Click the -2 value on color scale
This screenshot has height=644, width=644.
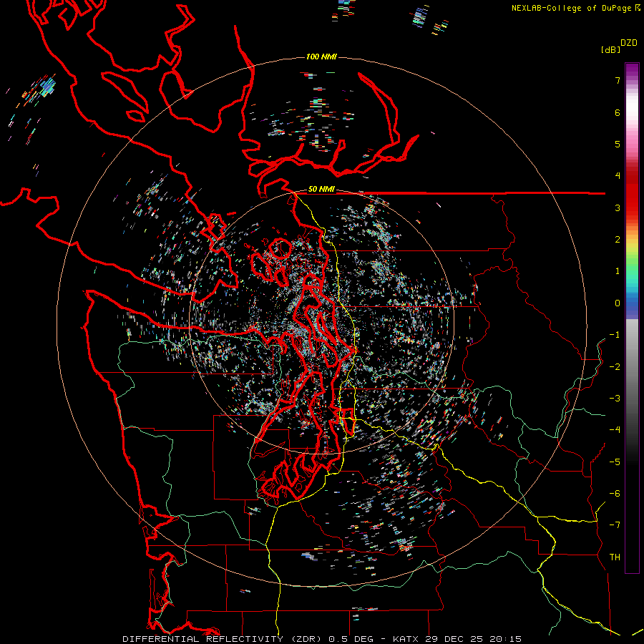point(615,367)
